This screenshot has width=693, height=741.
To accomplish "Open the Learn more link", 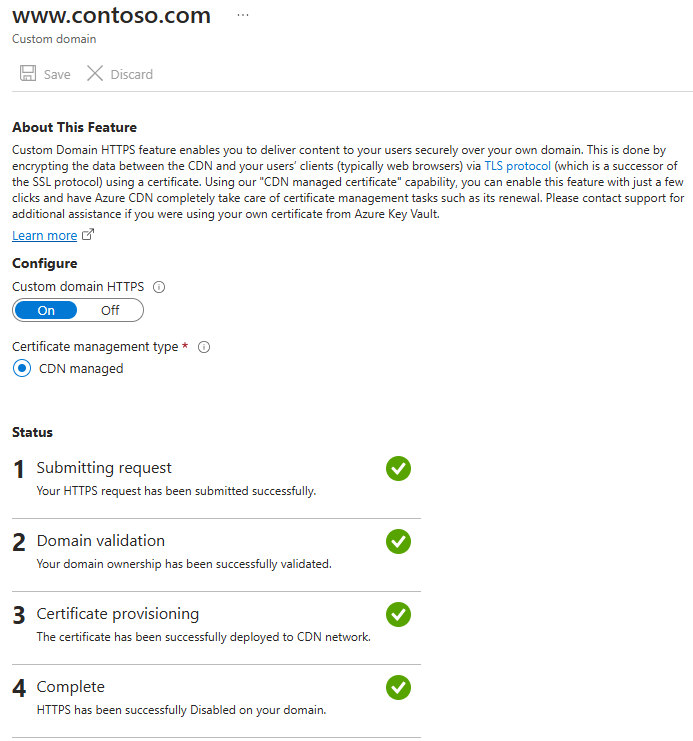I will point(44,235).
